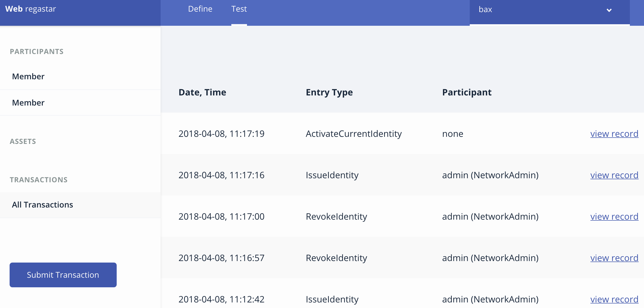Screen dimensions: 644x308
Task: Click the Entry Type column header
Action: 329,92
